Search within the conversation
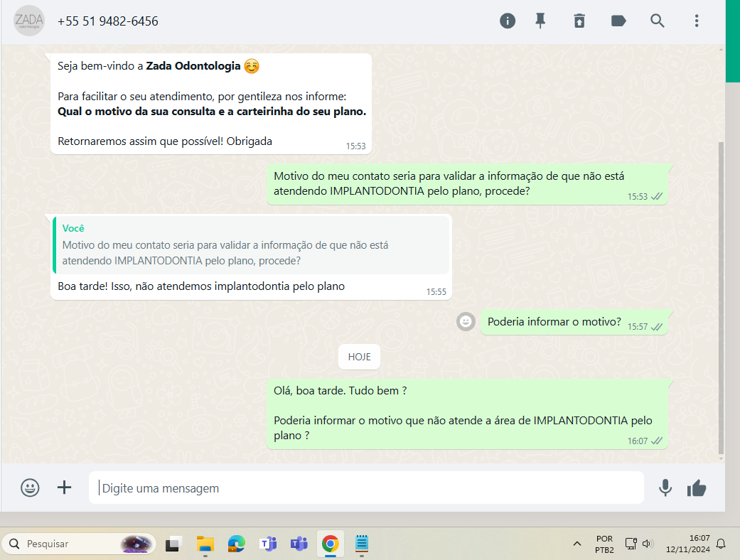740x560 pixels. point(658,21)
